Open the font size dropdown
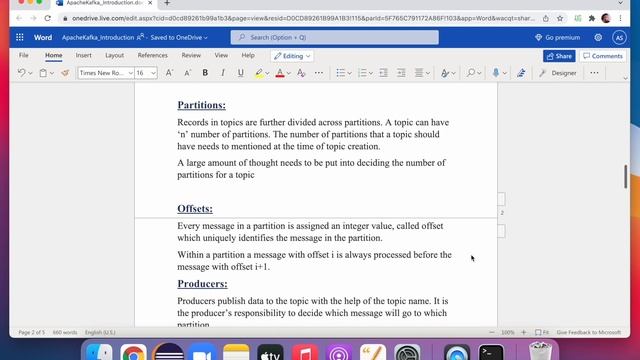This screenshot has height=360, width=640. [153, 73]
